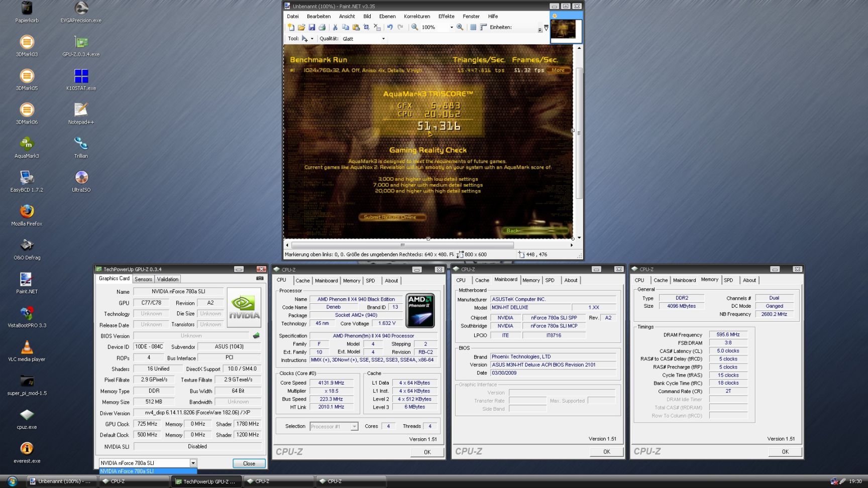Open the zoom percentage dropdown in Paint.NET
The height and width of the screenshot is (488, 868).
click(451, 27)
